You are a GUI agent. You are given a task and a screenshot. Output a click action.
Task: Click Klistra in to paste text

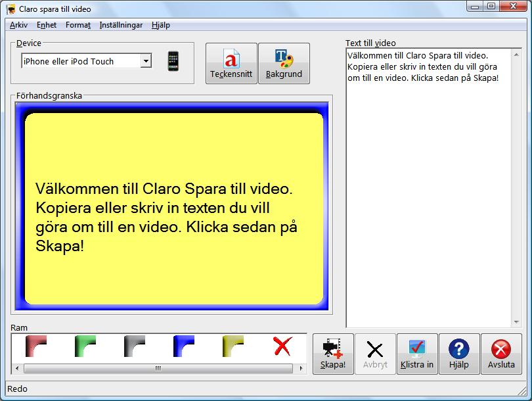point(417,354)
